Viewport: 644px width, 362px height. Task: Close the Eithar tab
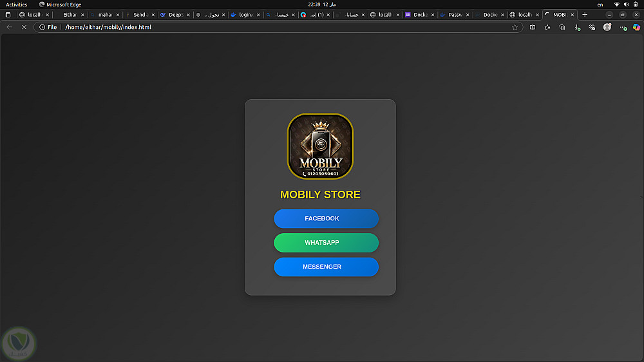[82, 15]
